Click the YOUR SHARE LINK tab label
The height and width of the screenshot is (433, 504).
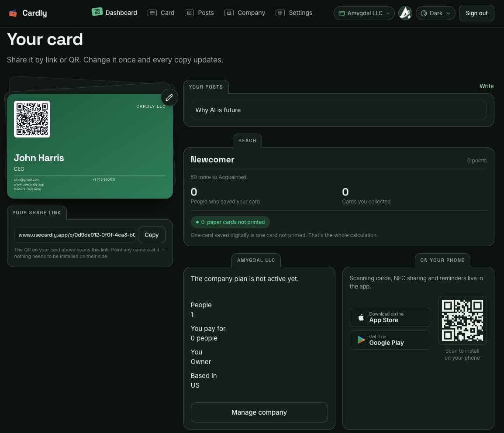click(x=37, y=213)
